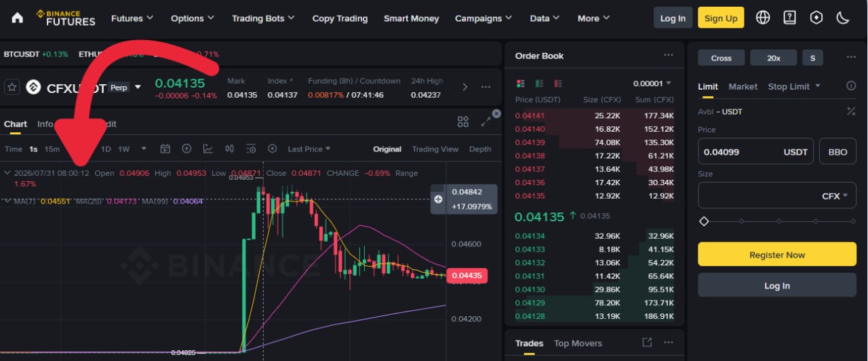
Task: Open the 0.00001 price precision dropdown
Action: click(652, 83)
